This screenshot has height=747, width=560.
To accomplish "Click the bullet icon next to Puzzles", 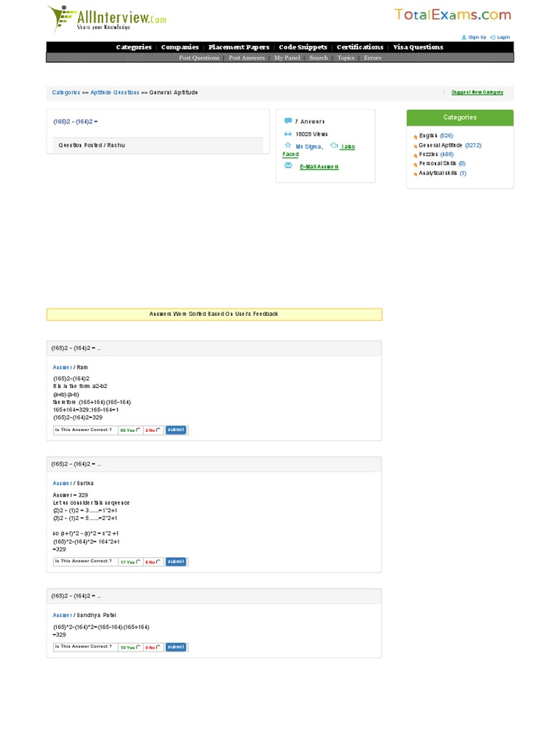I will tap(415, 155).
